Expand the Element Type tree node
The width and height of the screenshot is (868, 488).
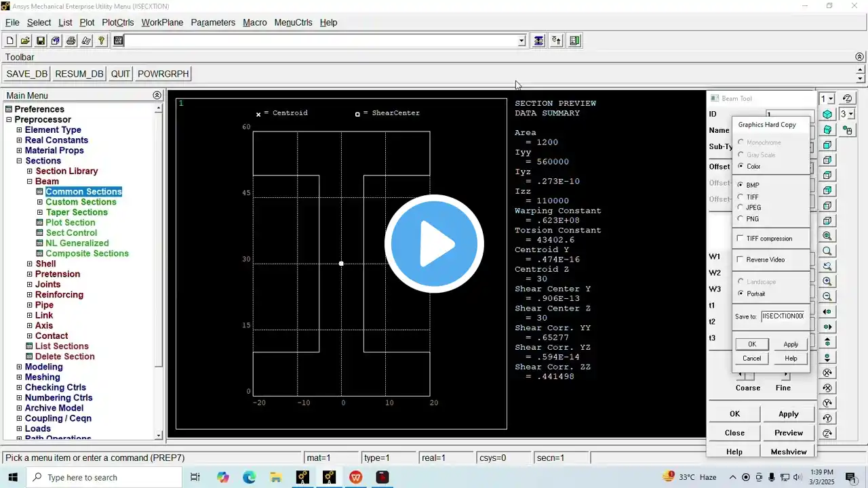tap(20, 130)
